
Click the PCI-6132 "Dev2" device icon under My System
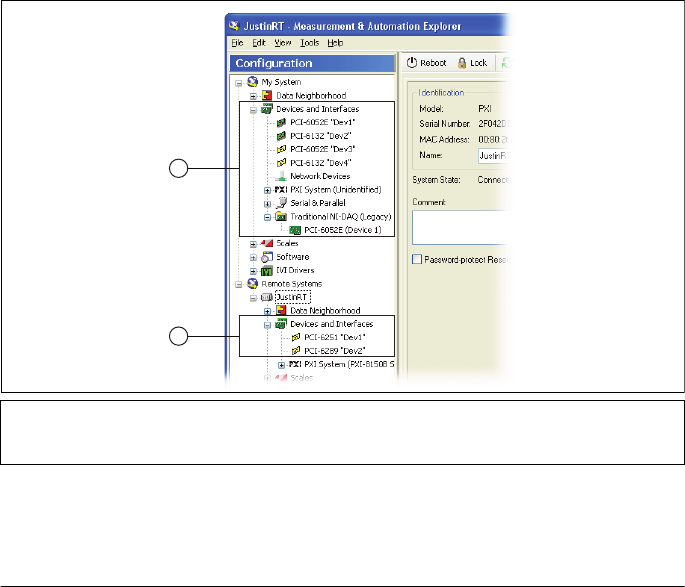click(281, 136)
